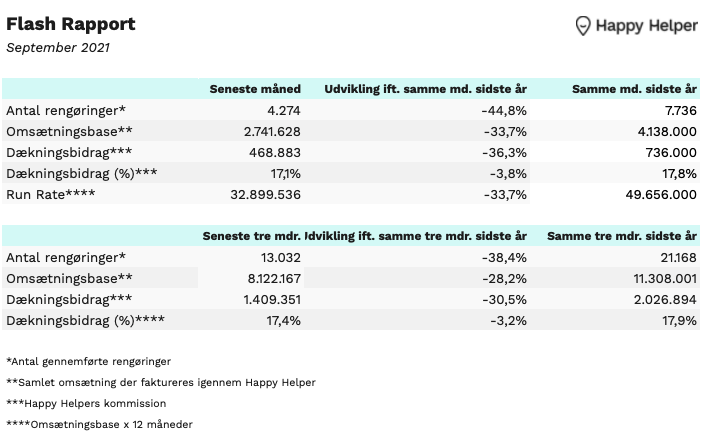Click the Seneste måned column header
Viewport: 725px width, 440px height.
255,89
